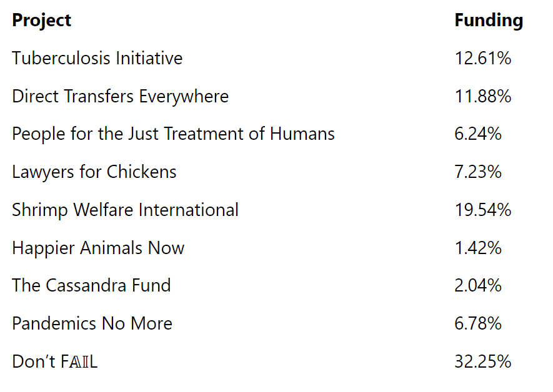
Task: Click Direct Transfers Everywhere project name
Action: [x=120, y=97]
